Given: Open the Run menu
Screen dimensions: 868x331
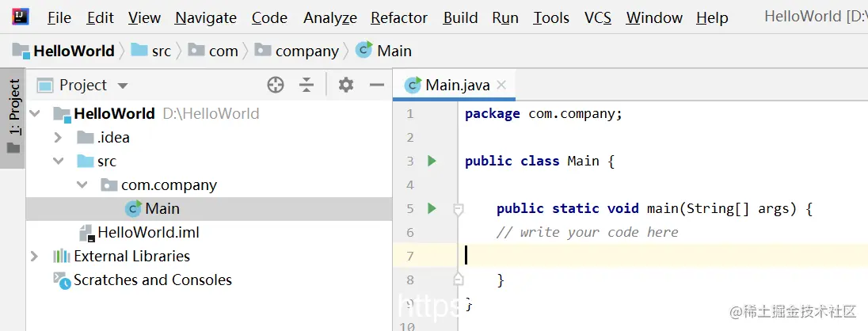Looking at the screenshot, I should pyautogui.click(x=505, y=17).
